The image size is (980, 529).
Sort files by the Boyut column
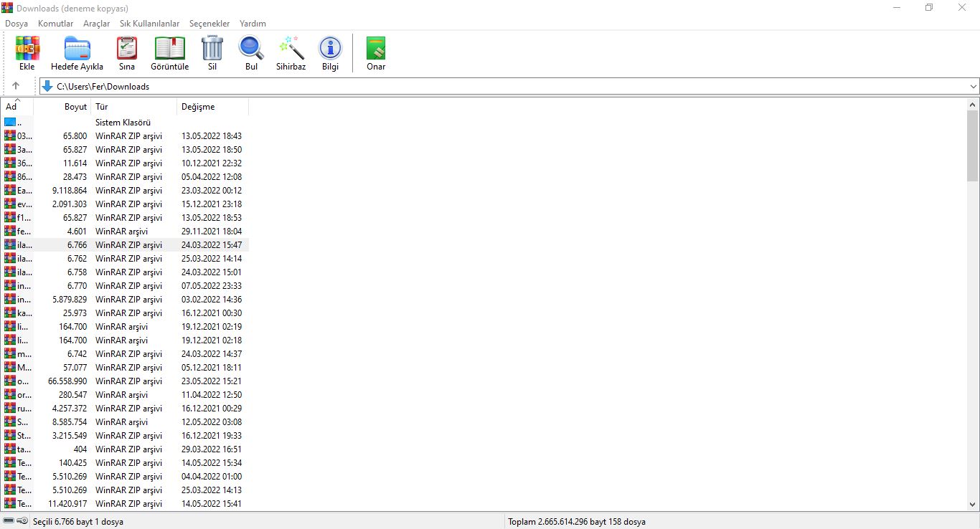[x=62, y=107]
